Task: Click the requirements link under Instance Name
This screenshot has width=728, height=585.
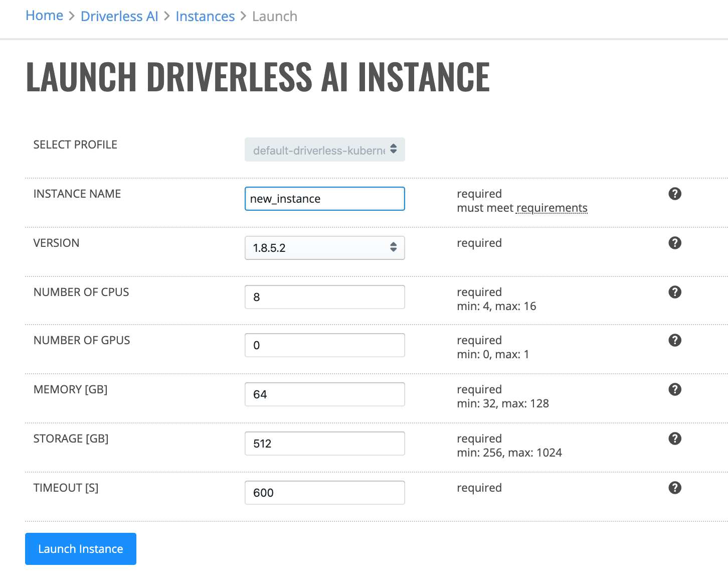Action: coord(552,208)
